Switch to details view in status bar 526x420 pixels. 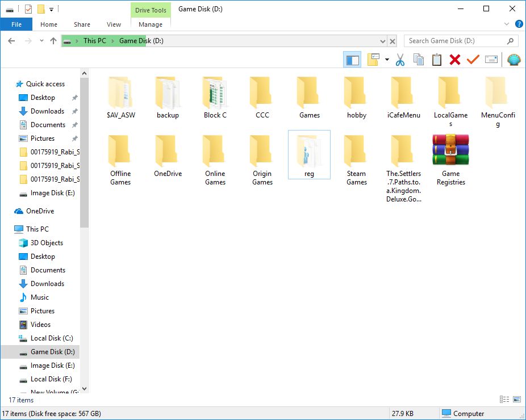click(x=504, y=400)
